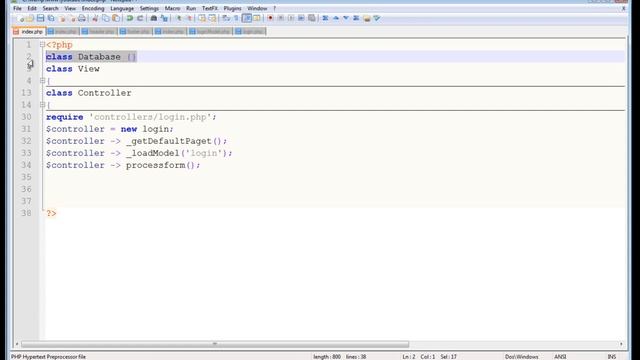Open the Settings menu
The height and width of the screenshot is (360, 640).
tap(149, 8)
